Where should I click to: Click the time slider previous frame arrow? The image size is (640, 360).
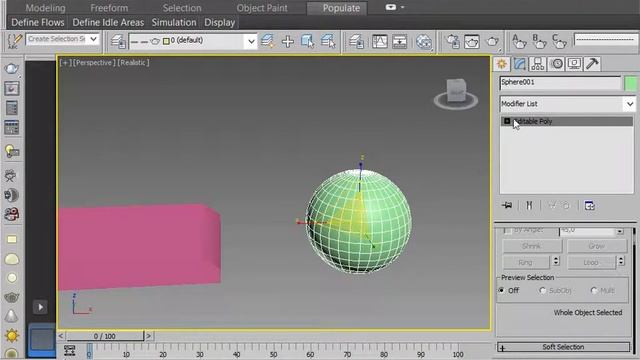(x=61, y=336)
